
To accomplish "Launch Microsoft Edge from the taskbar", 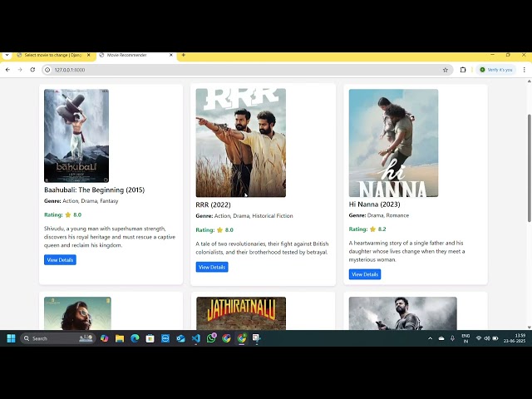I will pyautogui.click(x=135, y=338).
